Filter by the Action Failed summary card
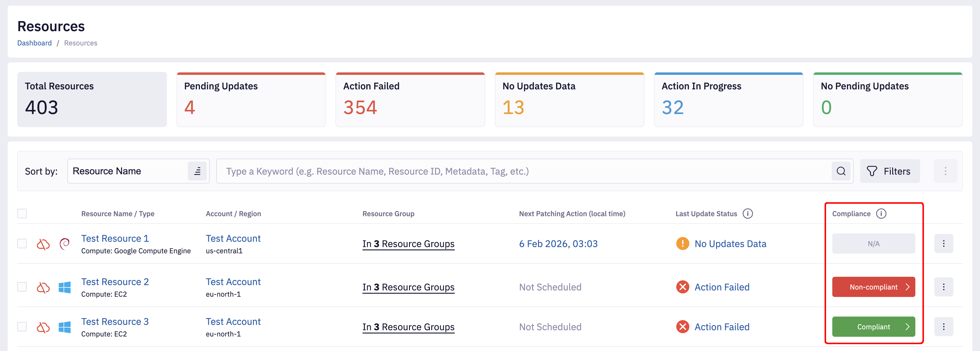 pyautogui.click(x=410, y=100)
